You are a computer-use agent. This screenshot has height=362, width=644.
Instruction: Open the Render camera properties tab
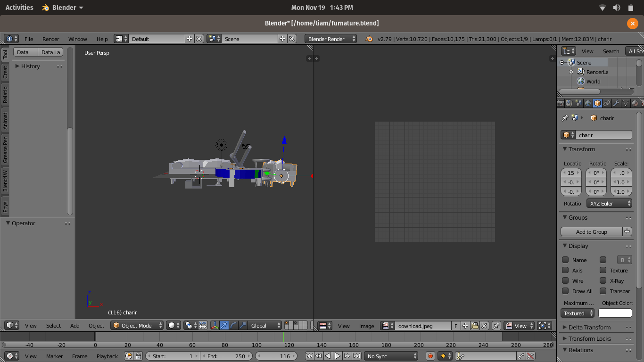(561, 103)
